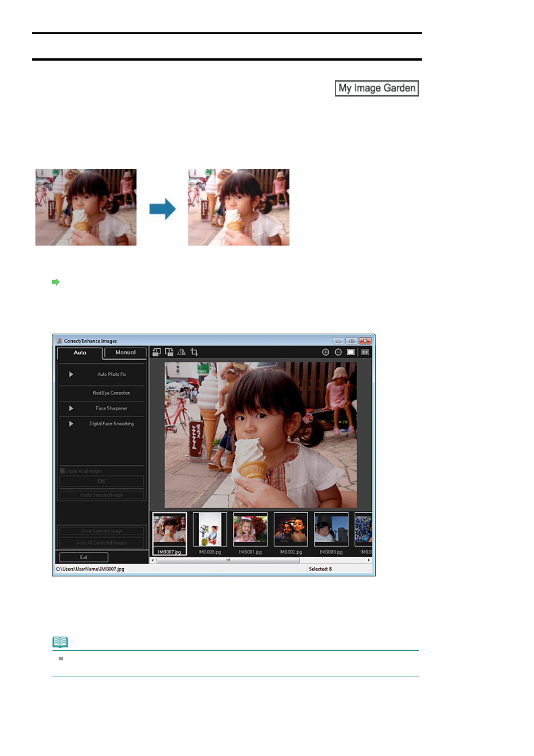Switch to the Auto tab
The image size is (534, 756).
pyautogui.click(x=80, y=353)
